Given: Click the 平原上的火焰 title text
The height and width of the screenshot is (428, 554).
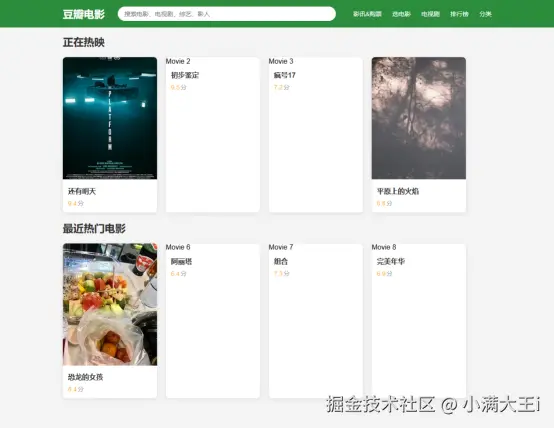Looking at the screenshot, I should click(398, 191).
